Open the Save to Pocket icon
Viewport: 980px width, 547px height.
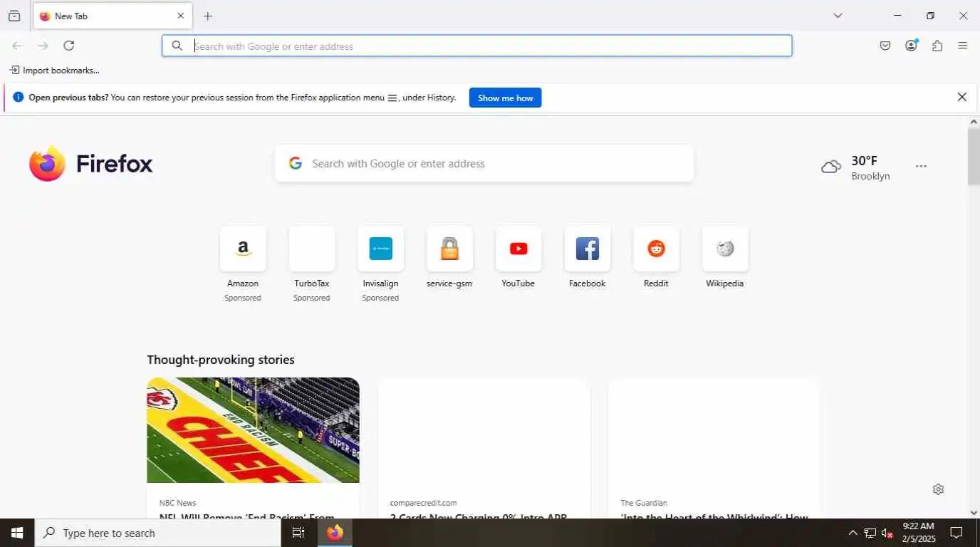click(885, 46)
